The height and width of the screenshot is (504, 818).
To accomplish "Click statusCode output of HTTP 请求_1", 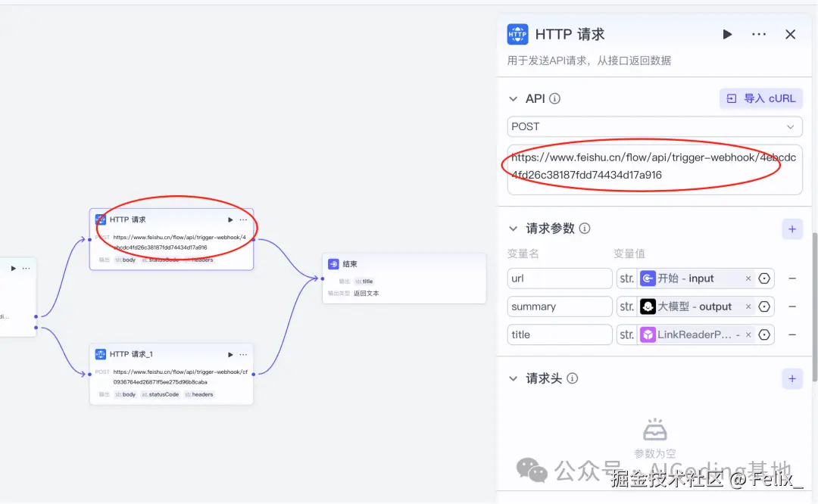I will [160, 394].
